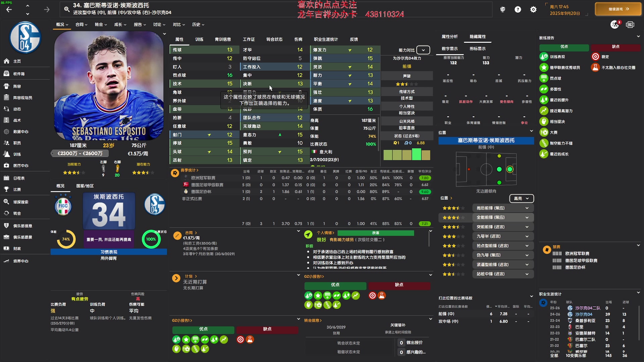
Task: Click the notifications icon with badge 3
Action: [x=615, y=24]
